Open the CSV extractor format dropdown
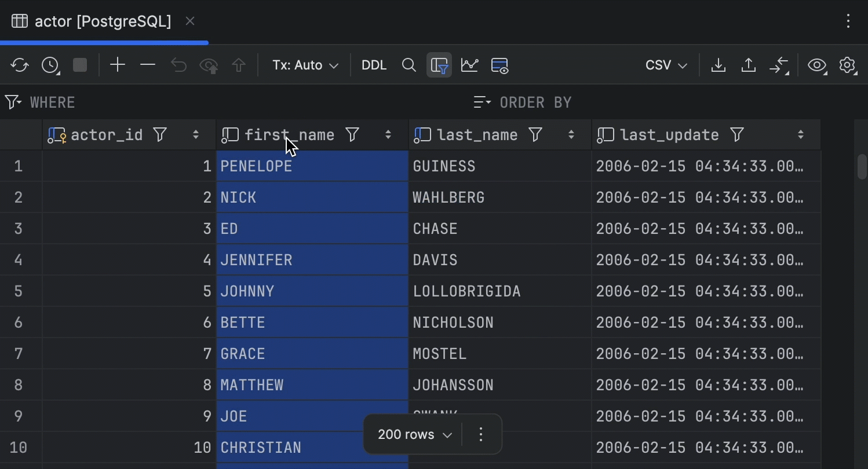868x469 pixels. pyautogui.click(x=665, y=65)
